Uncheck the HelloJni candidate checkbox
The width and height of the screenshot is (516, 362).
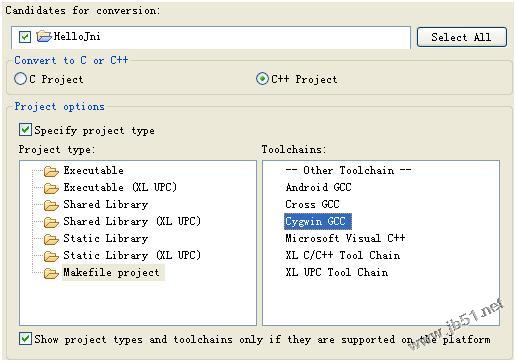[x=25, y=37]
